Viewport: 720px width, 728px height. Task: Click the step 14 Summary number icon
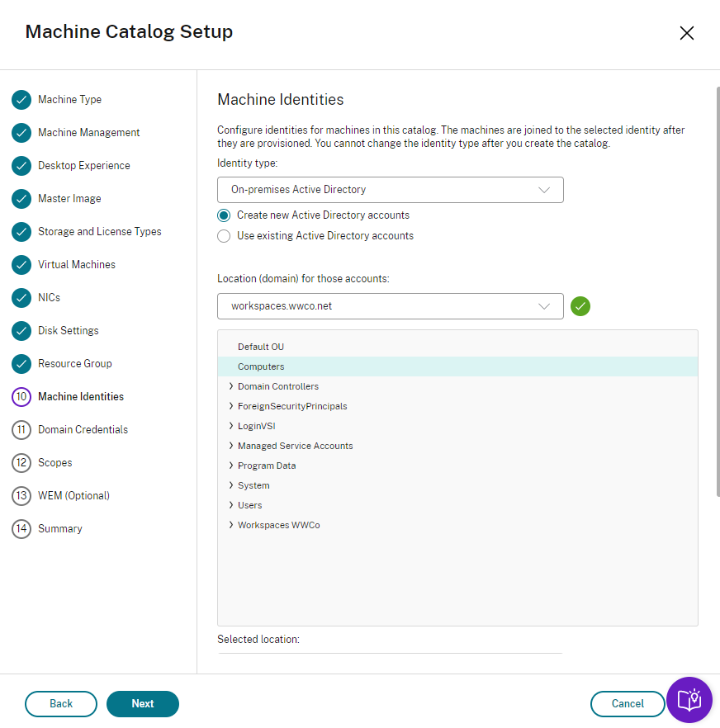point(21,529)
